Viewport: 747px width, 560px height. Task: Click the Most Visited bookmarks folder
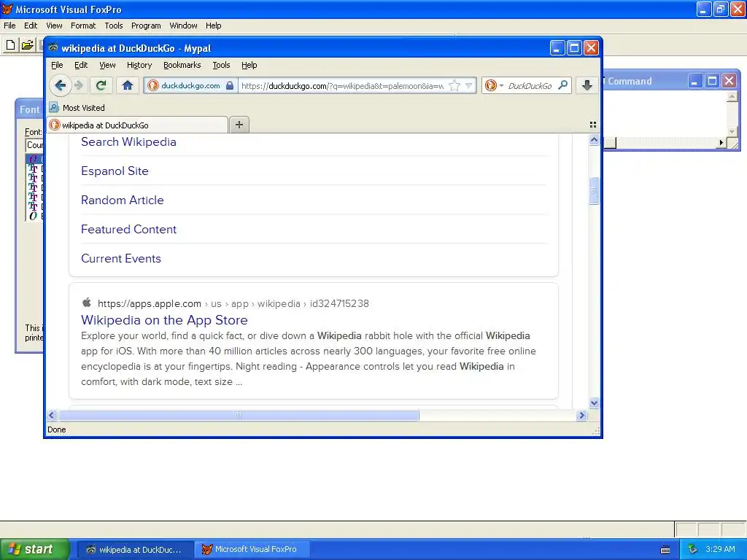(x=77, y=108)
